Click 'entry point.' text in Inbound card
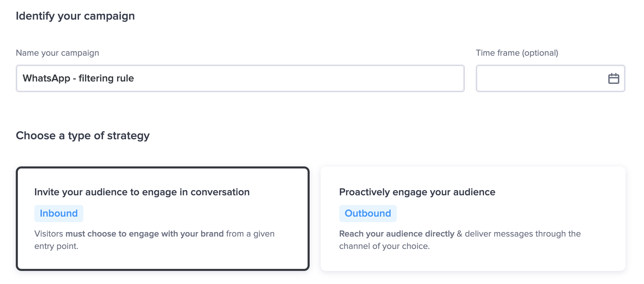Viewport: 644px width, 284px height. pos(56,246)
